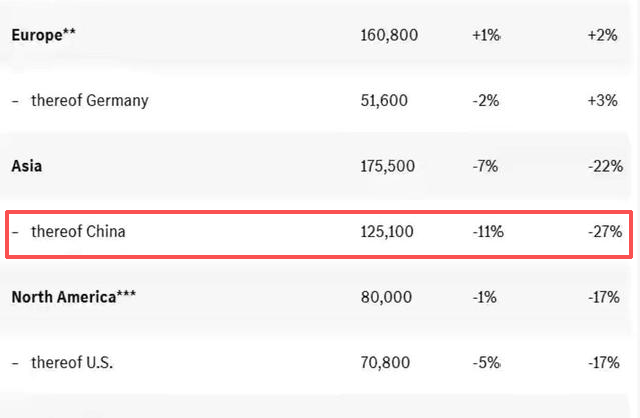Click the -11% figure in China row

tap(488, 232)
